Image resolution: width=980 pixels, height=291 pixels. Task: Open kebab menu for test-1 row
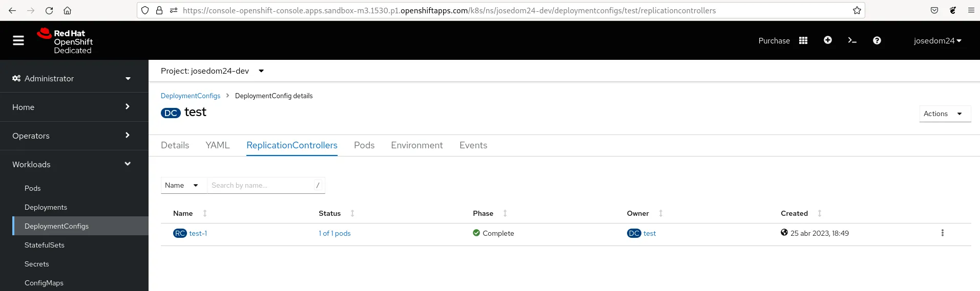[942, 233]
